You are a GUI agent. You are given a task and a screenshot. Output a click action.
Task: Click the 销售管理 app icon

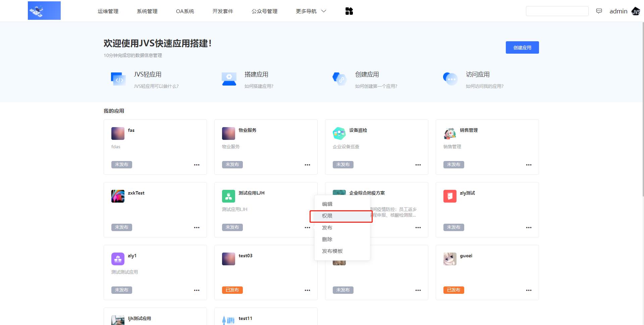pyautogui.click(x=450, y=133)
